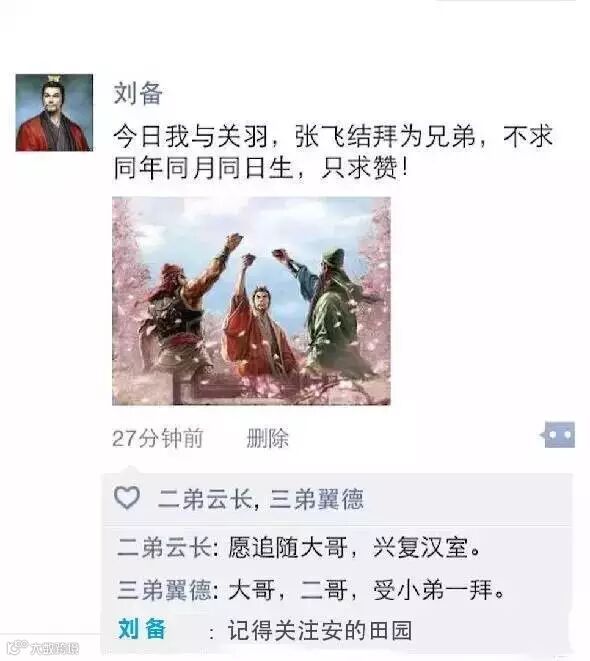Open 二弟云长 profile from likes list
This screenshot has width=590, height=661.
point(205,499)
